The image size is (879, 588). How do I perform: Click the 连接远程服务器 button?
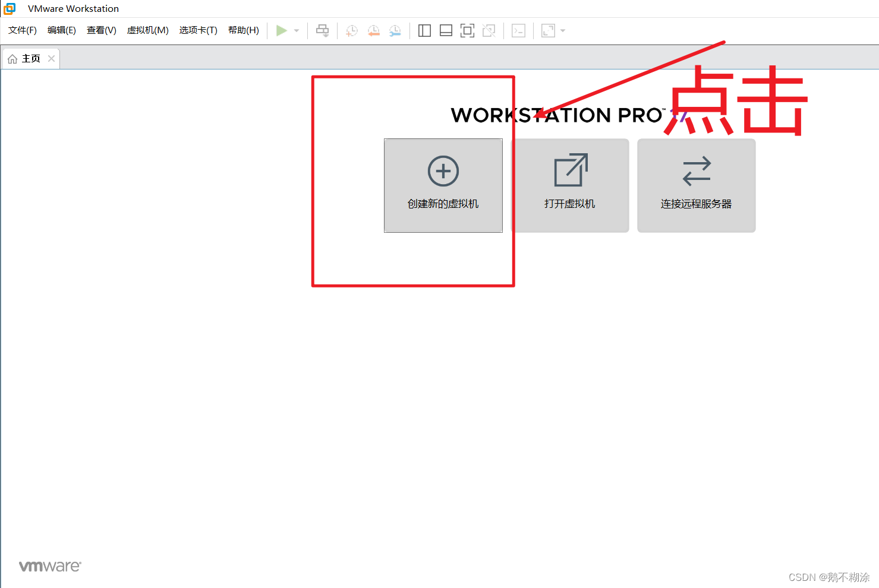click(x=697, y=185)
